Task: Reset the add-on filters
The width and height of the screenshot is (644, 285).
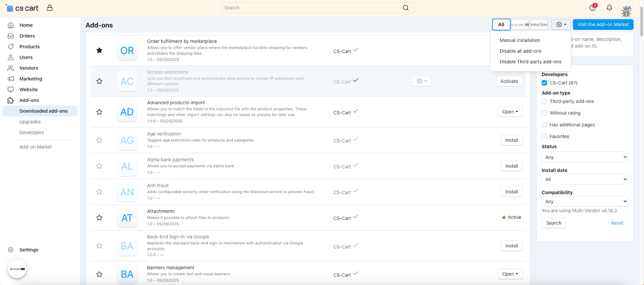Action: pyautogui.click(x=617, y=223)
